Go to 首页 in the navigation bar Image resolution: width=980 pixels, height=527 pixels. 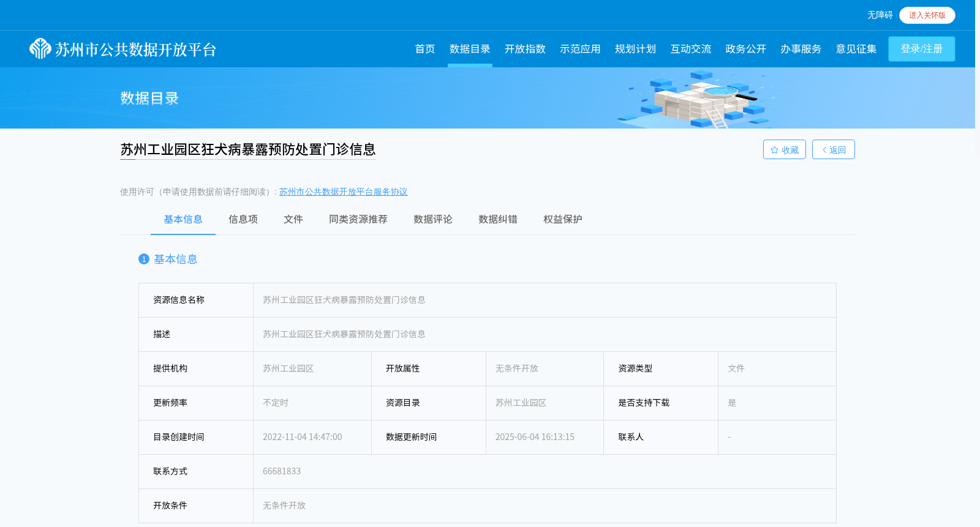click(425, 49)
